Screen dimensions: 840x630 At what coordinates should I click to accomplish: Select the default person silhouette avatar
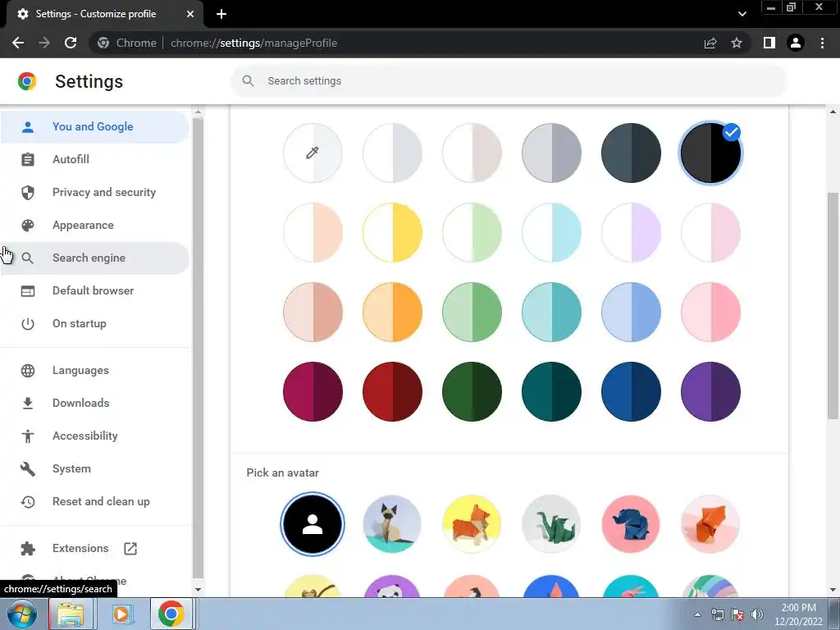click(313, 524)
